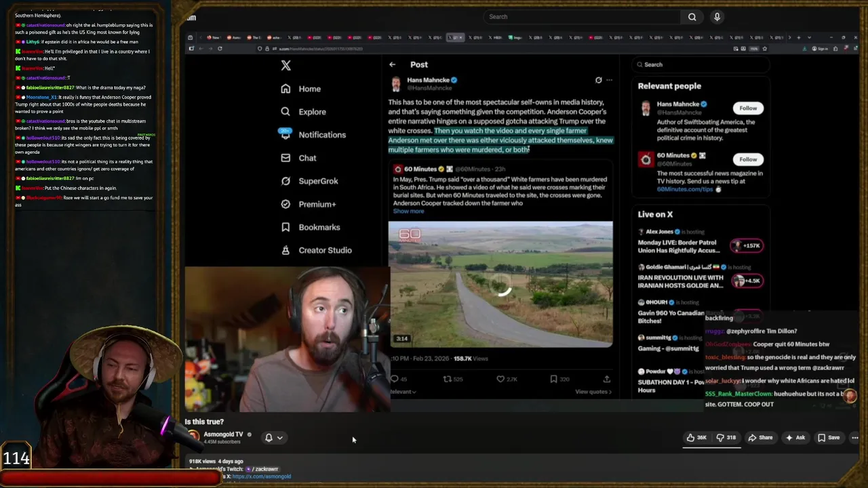The image size is (868, 488).
Task: Click the YouTube Ask button
Action: click(x=795, y=438)
